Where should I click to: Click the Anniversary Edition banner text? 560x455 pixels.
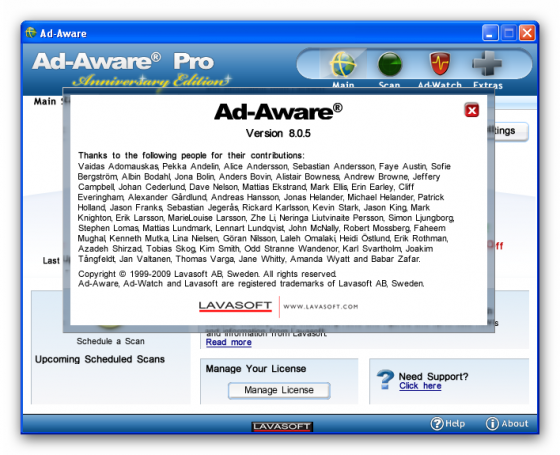tap(151, 81)
